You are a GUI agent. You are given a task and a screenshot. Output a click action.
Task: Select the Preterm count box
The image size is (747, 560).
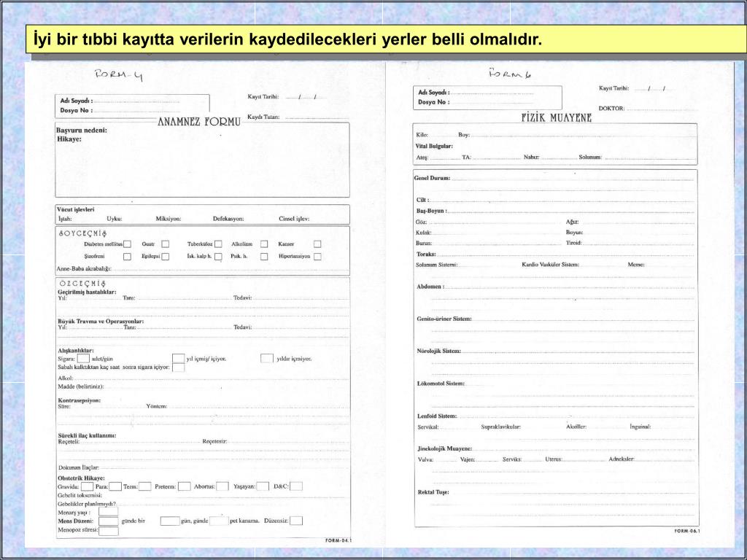[185, 486]
